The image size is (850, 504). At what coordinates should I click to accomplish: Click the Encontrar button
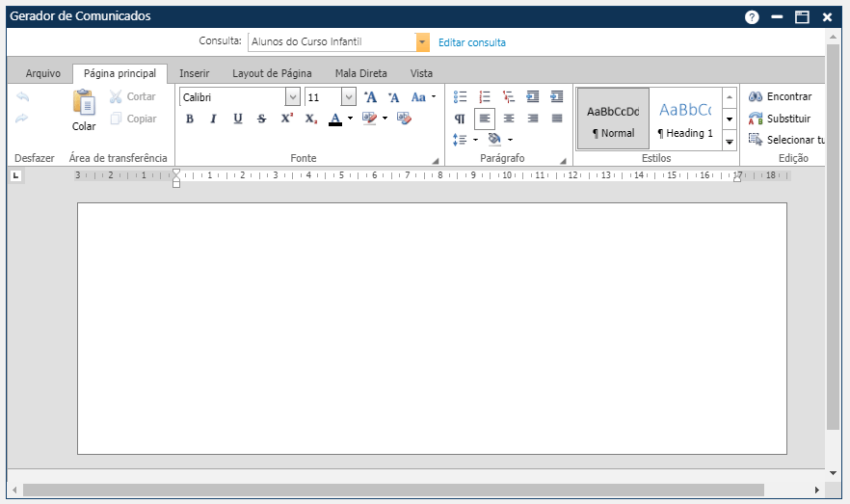[x=781, y=96]
